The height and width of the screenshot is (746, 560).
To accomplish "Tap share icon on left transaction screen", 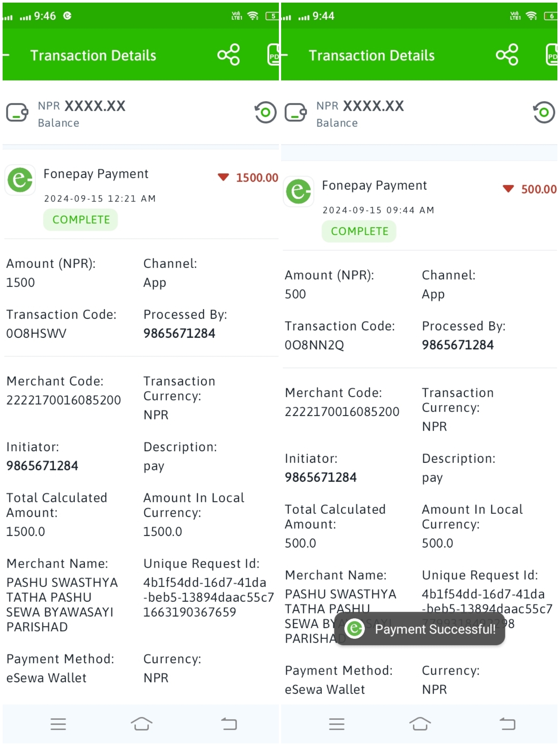I will pyautogui.click(x=228, y=55).
